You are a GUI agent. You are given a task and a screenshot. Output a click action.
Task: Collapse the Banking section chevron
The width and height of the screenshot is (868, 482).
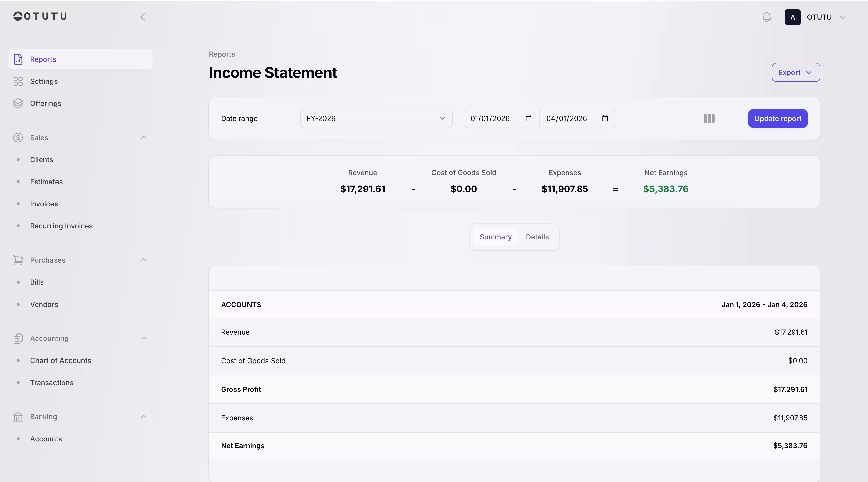click(x=144, y=416)
